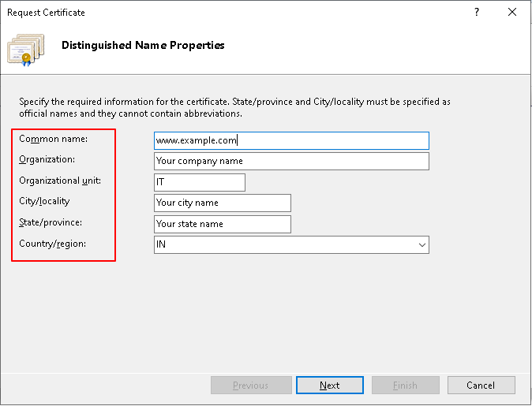Cancel the certificate request
This screenshot has width=532, height=406.
(481, 386)
